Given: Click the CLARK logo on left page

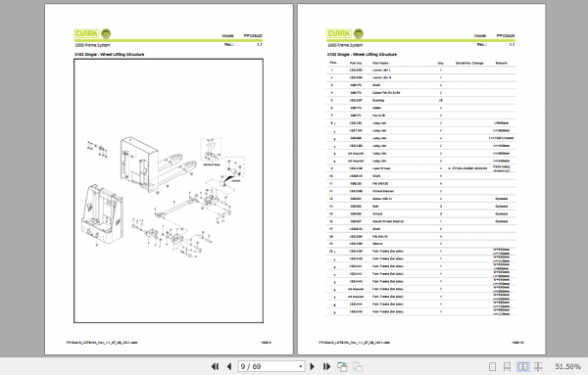Looking at the screenshot, I should [86, 33].
